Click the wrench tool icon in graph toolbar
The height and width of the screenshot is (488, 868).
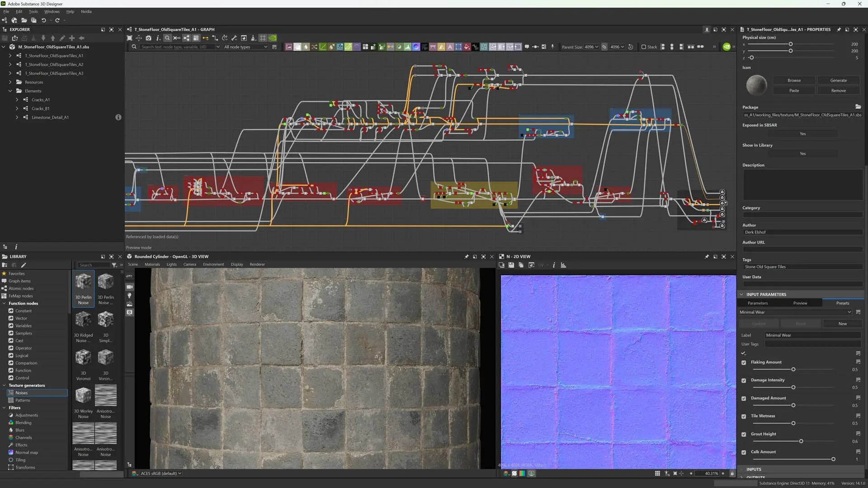[234, 38]
